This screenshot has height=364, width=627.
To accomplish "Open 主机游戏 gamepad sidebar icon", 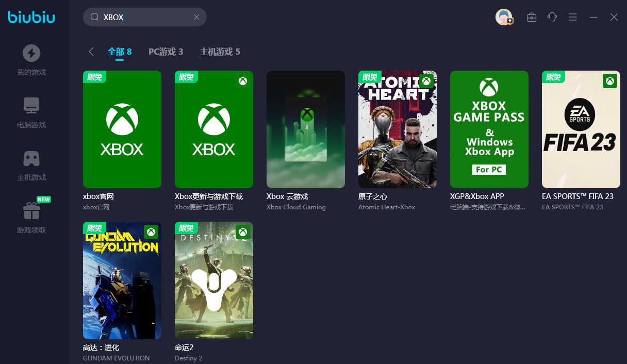I will point(31,158).
